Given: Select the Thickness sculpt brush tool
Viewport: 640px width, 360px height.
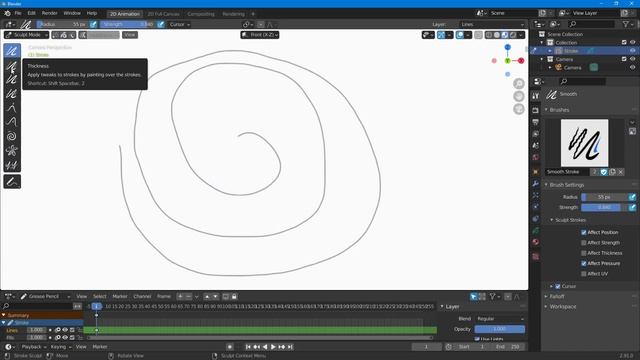Looking at the screenshot, I should pos(12,66).
